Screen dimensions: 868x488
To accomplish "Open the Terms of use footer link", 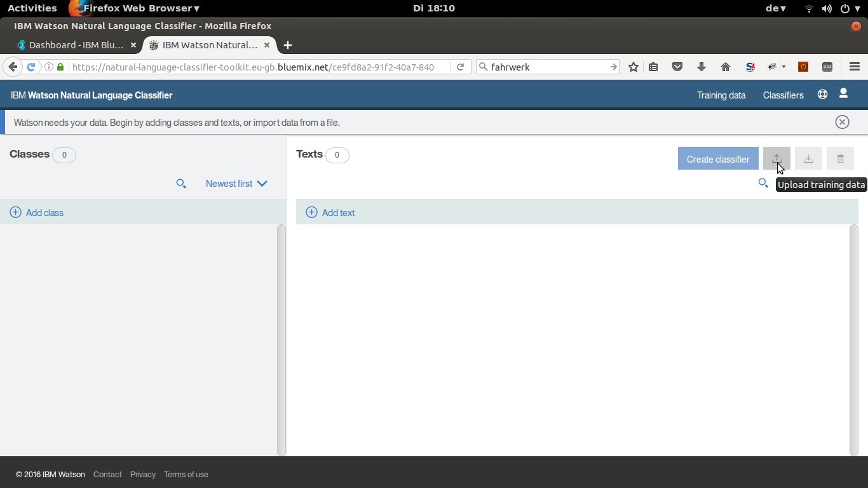I will 186,475.
